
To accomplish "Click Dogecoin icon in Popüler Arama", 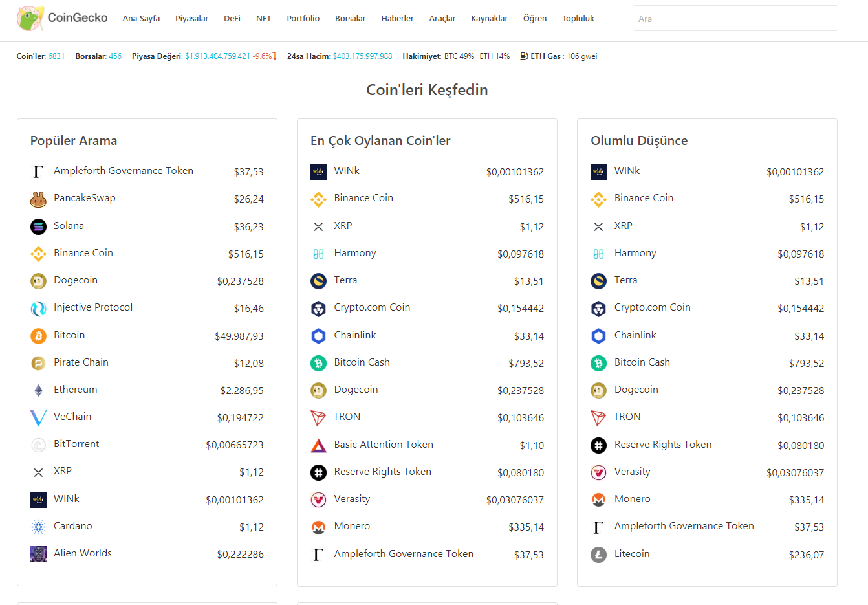I will [38, 281].
